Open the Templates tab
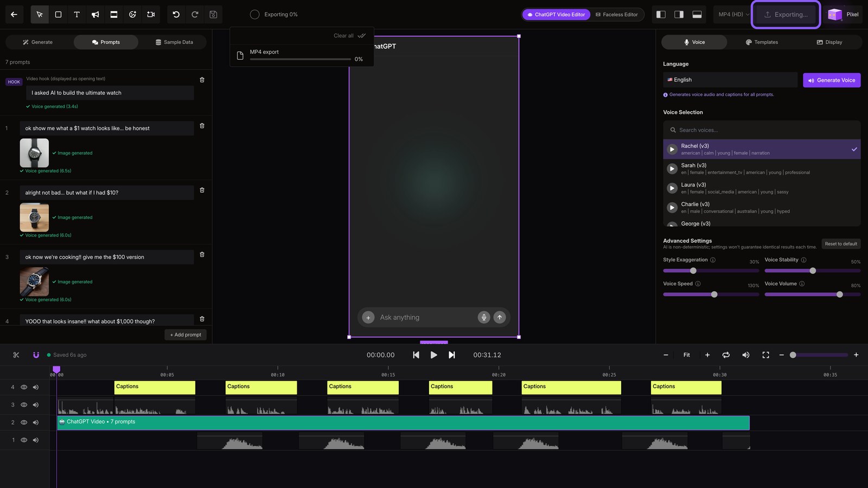Viewport: 868px width, 488px height. pos(762,42)
